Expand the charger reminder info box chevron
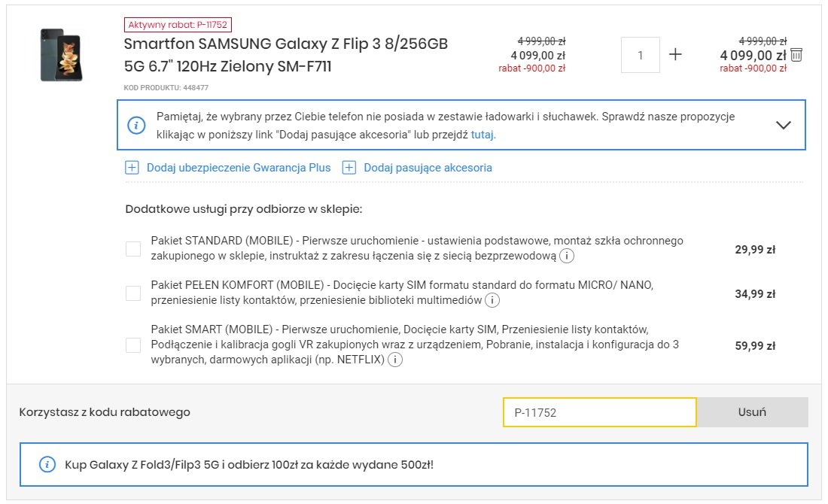Screen dimensions: 828x504 [783, 125]
